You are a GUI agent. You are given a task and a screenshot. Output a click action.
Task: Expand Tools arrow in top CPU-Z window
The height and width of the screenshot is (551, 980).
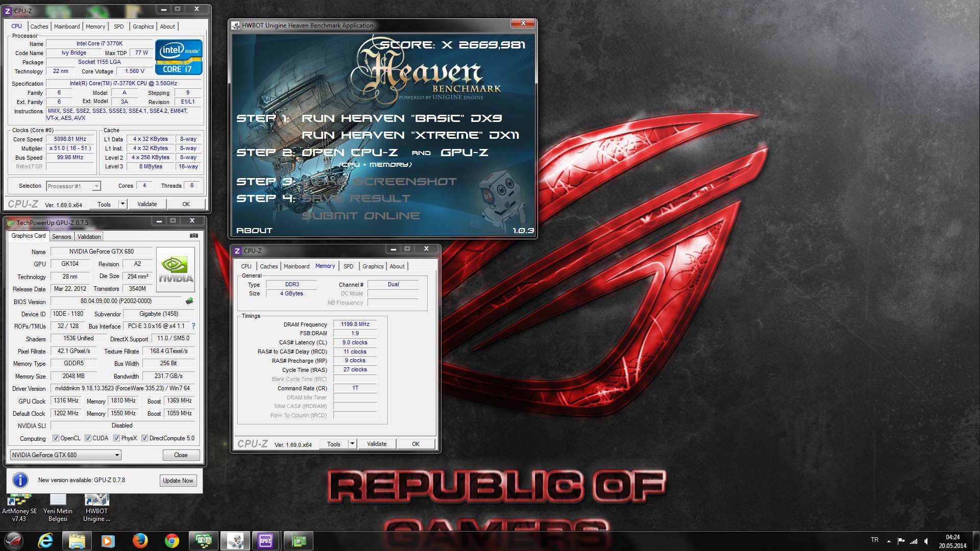(122, 204)
